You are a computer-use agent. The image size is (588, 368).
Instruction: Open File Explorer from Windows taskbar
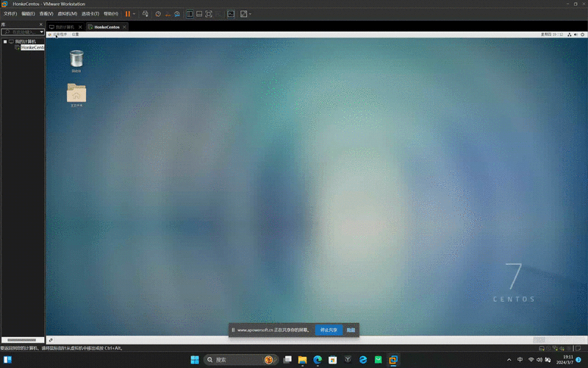tap(302, 360)
